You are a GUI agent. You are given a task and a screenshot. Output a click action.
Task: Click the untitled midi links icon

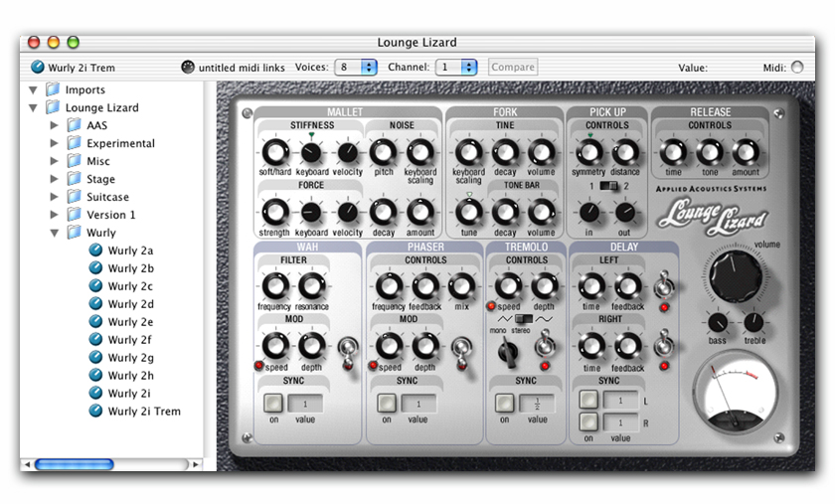[x=188, y=68]
